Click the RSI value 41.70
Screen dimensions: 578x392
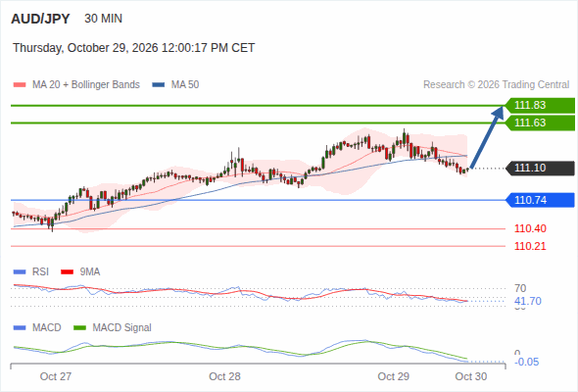[528, 301]
